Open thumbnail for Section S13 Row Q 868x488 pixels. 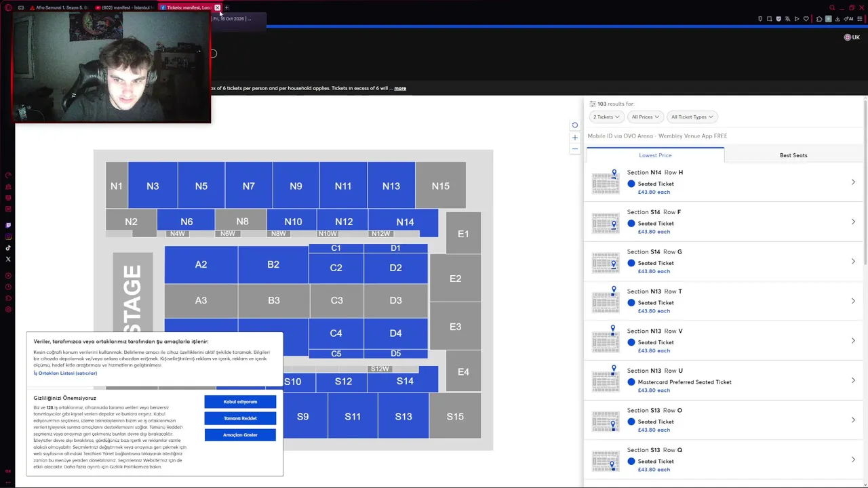pos(606,460)
